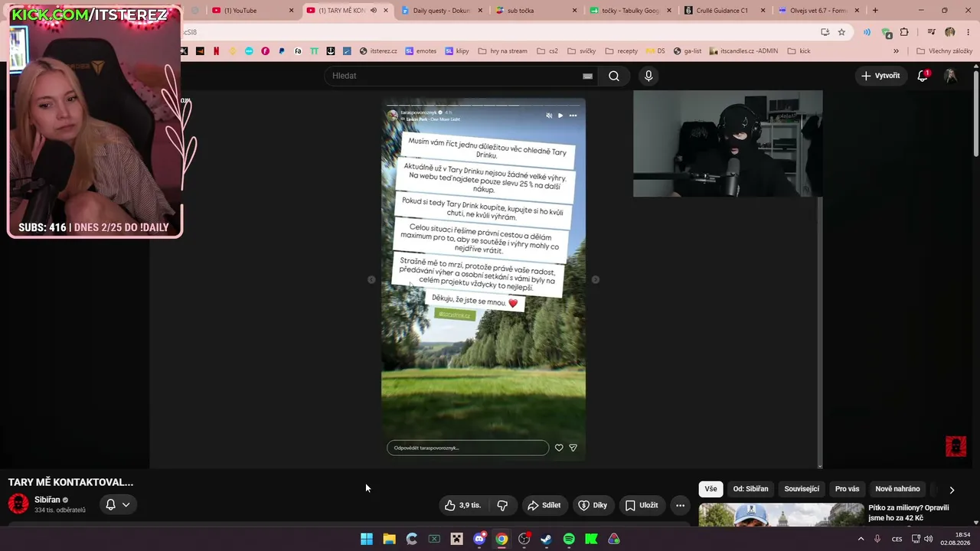980x551 pixels.
Task: Click the Google Chrome taskbar icon
Action: (501, 539)
